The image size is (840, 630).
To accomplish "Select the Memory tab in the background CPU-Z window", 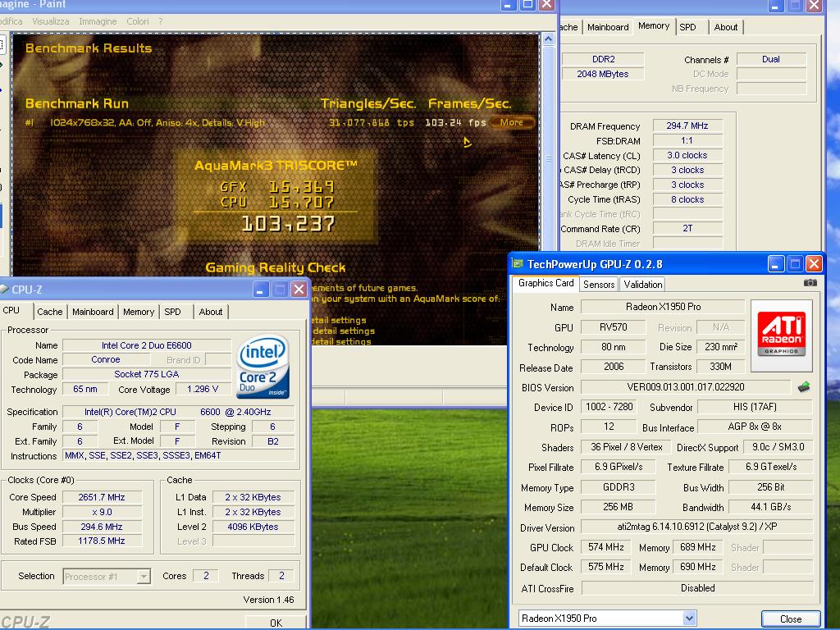I will tap(654, 25).
